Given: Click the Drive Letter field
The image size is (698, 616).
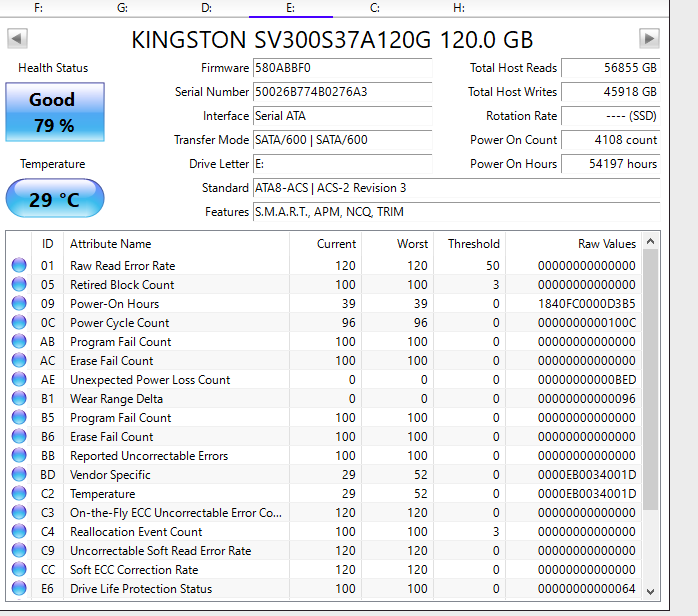Looking at the screenshot, I should coord(342,164).
